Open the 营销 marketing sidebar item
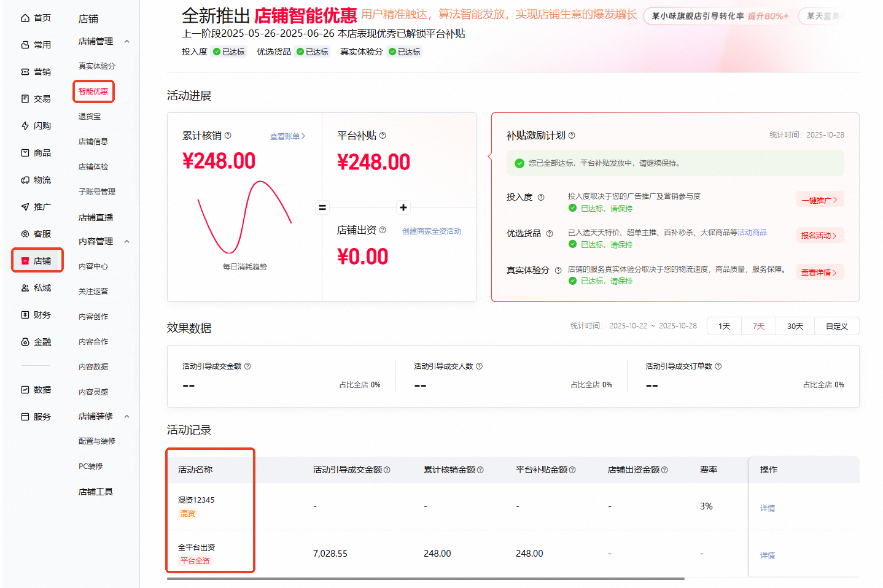 [x=36, y=72]
